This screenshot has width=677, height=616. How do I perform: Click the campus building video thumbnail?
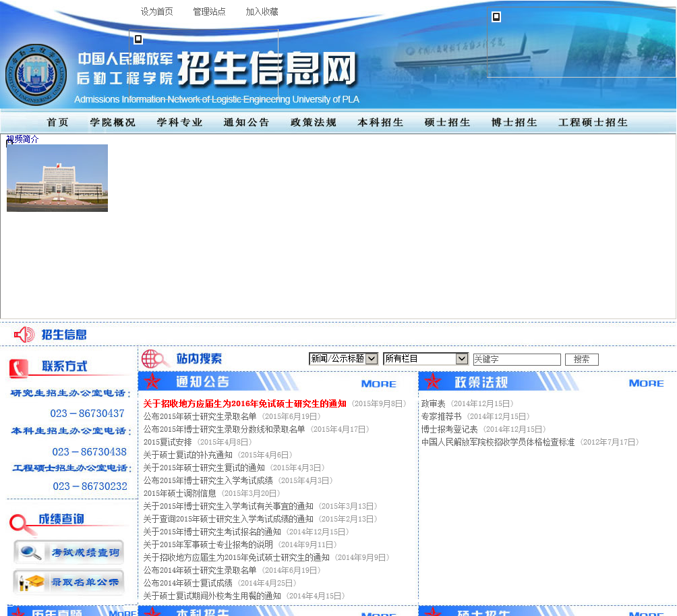tap(57, 178)
